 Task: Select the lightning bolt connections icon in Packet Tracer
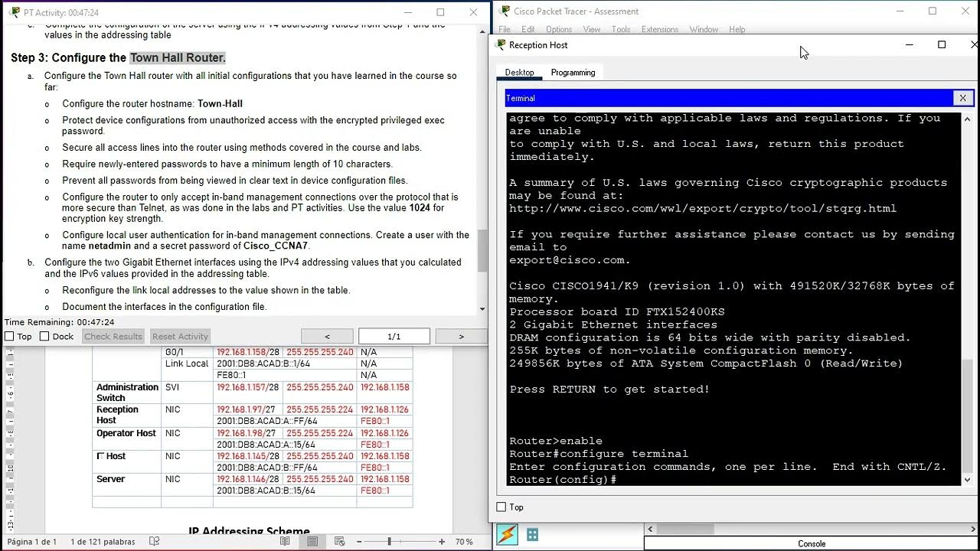[x=507, y=534]
